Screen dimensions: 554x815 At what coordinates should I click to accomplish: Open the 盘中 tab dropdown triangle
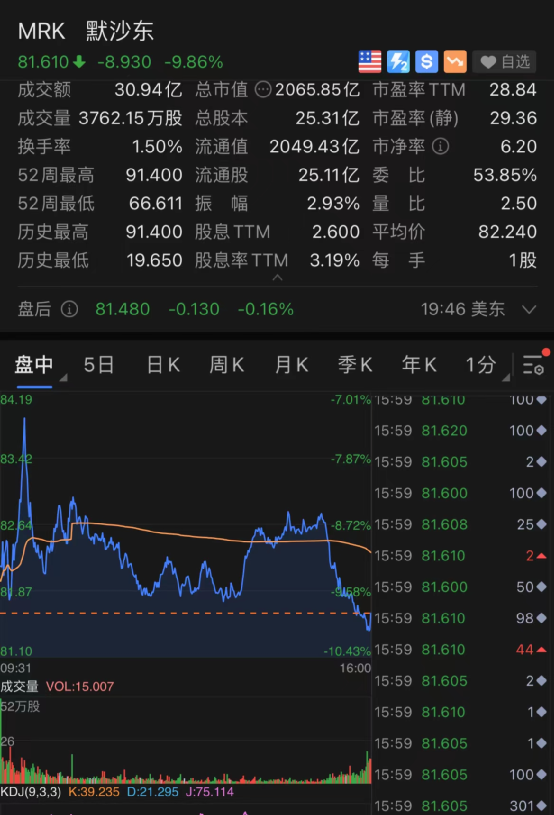click(63, 378)
